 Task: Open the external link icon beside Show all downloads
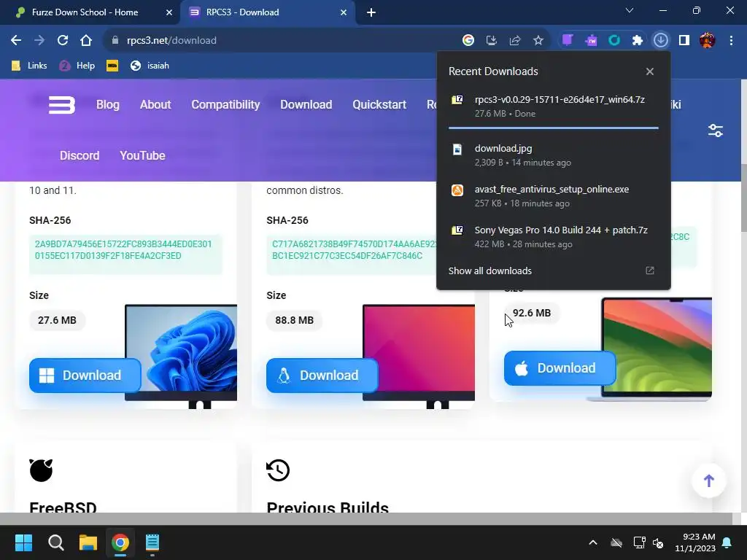point(650,271)
